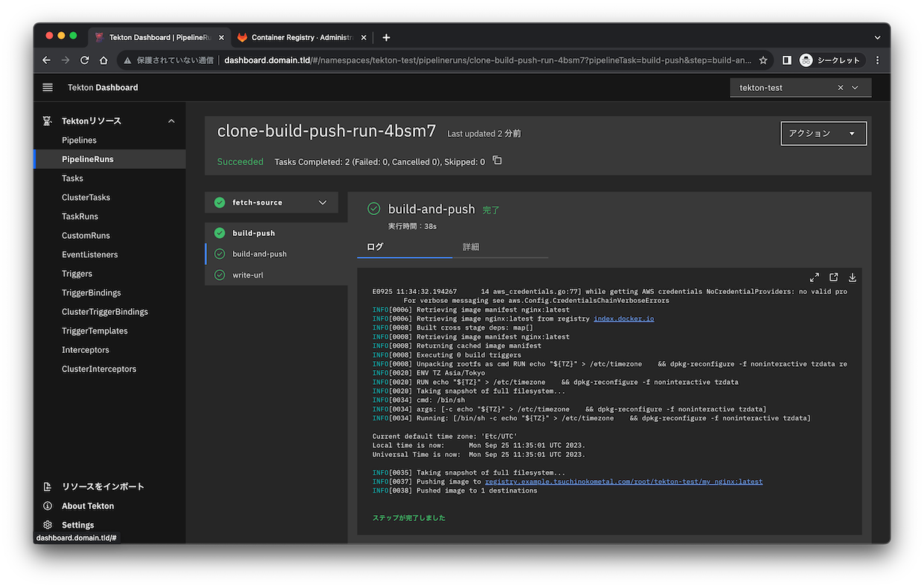Open the hamburger side navigation menu
Image resolution: width=924 pixels, height=588 pixels.
48,87
